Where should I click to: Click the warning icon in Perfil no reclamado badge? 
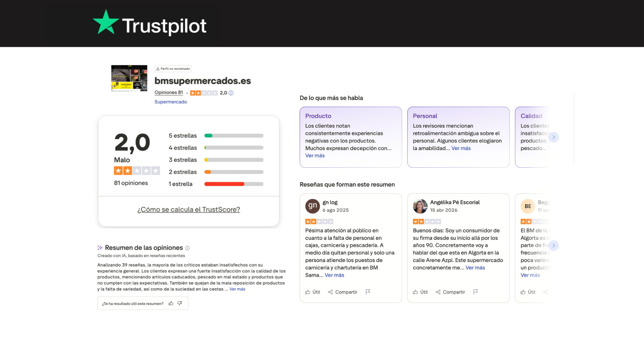pyautogui.click(x=158, y=69)
